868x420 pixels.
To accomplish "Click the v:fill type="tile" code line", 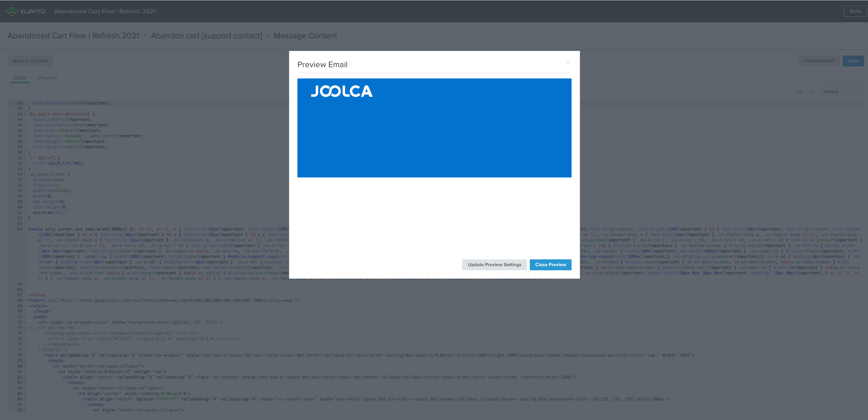I will coord(144,339).
